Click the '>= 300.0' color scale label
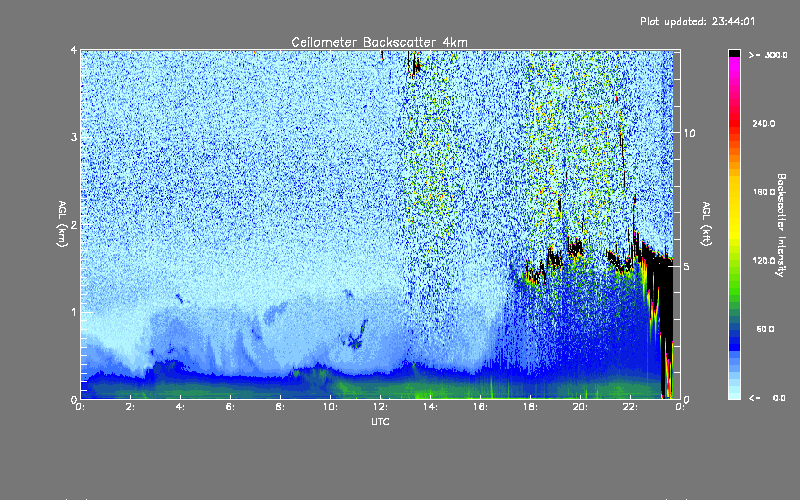The height and width of the screenshot is (500, 800). tap(768, 55)
